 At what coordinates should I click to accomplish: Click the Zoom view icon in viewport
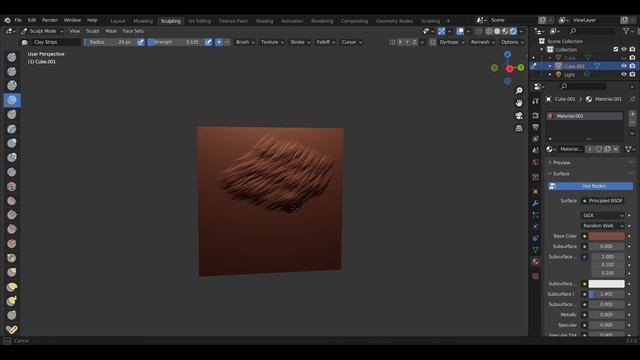[x=519, y=90]
